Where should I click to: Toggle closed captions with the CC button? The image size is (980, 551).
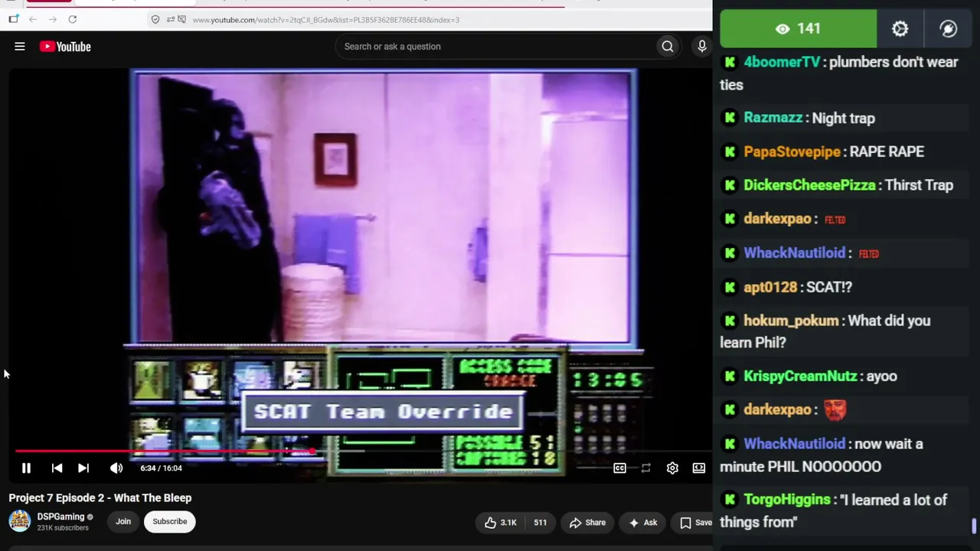point(619,468)
